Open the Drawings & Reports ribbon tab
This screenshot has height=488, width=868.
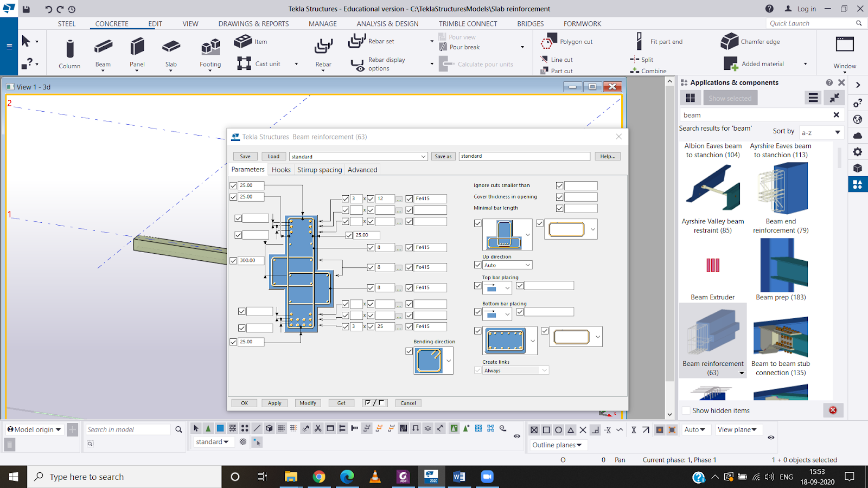click(253, 24)
